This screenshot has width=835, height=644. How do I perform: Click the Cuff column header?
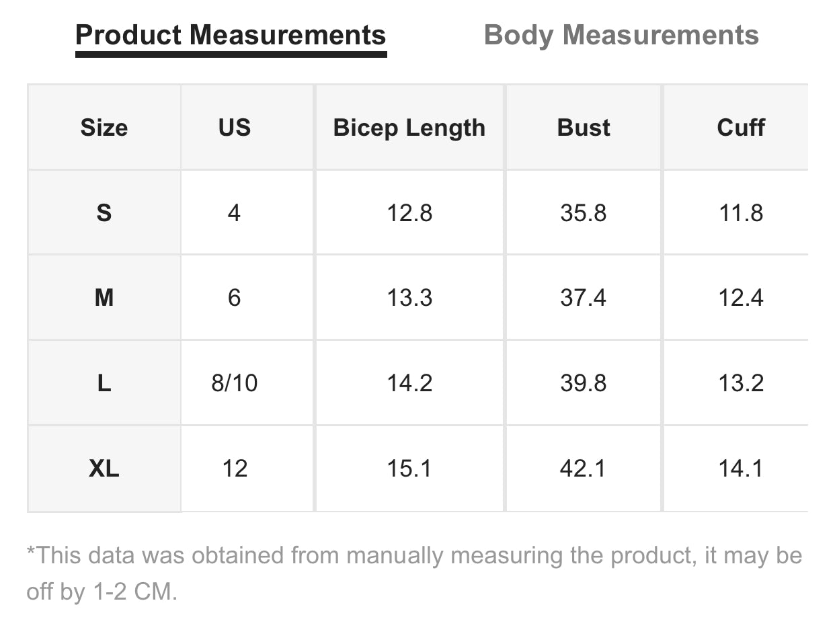(741, 128)
